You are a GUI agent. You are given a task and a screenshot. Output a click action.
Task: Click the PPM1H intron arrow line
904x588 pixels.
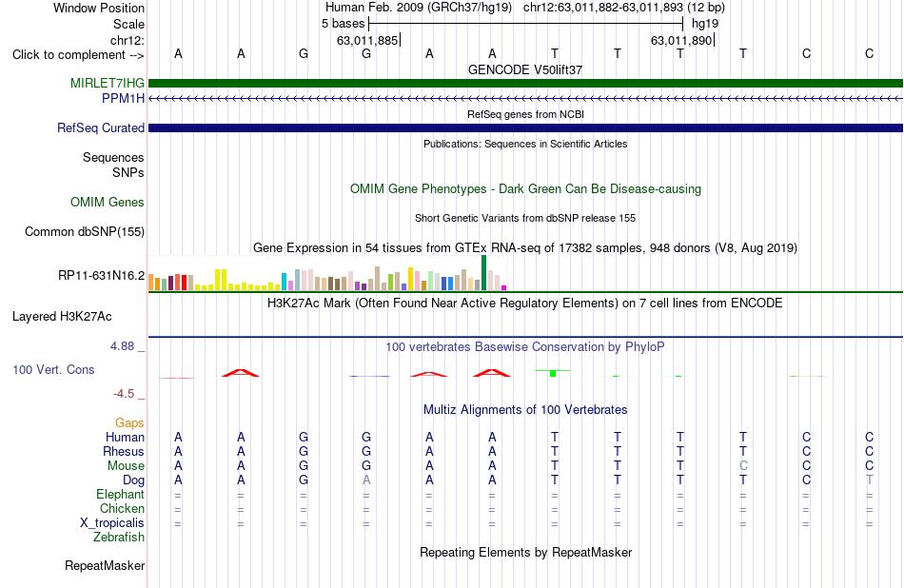pos(525,99)
